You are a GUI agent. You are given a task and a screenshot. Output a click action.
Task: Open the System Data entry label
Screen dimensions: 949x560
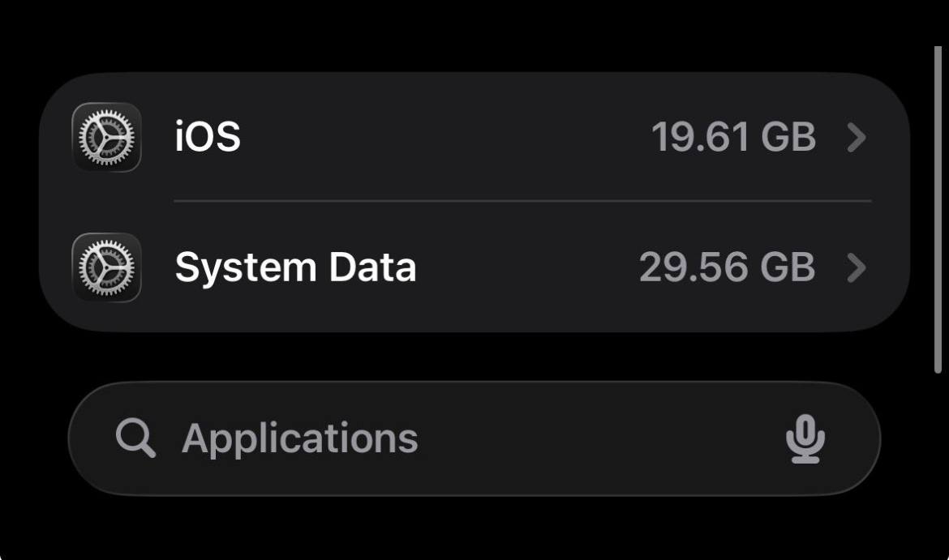pos(295,267)
